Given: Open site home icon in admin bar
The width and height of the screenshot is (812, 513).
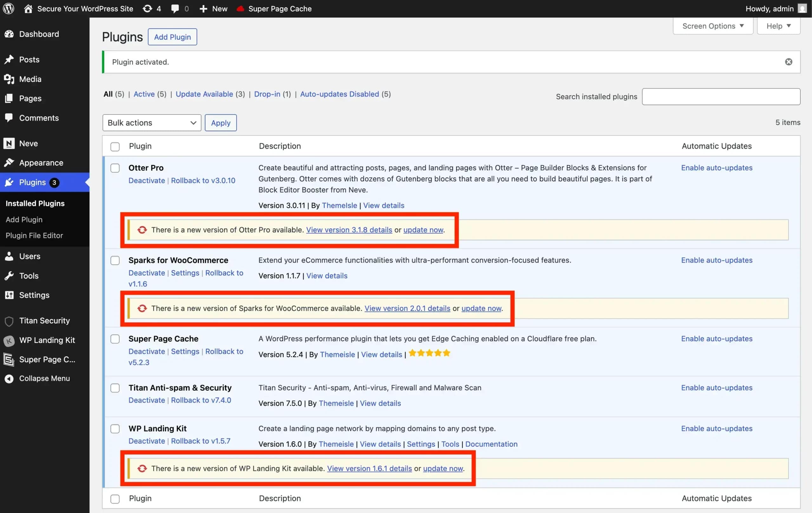Looking at the screenshot, I should point(28,9).
